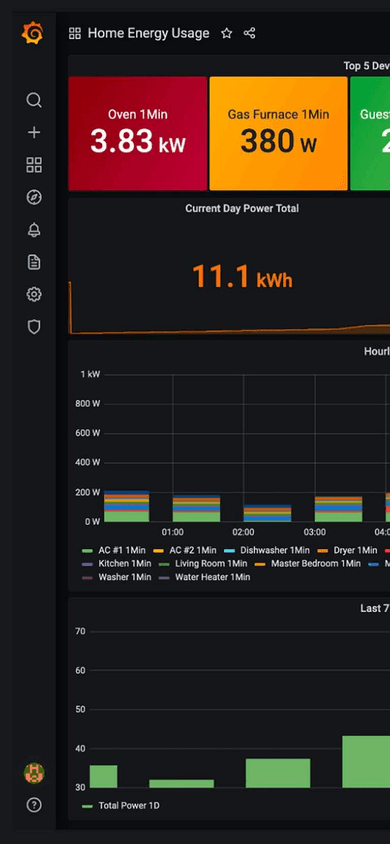Viewport: 390px width, 844px height.
Task: Open the user profile avatar
Action: (34, 773)
